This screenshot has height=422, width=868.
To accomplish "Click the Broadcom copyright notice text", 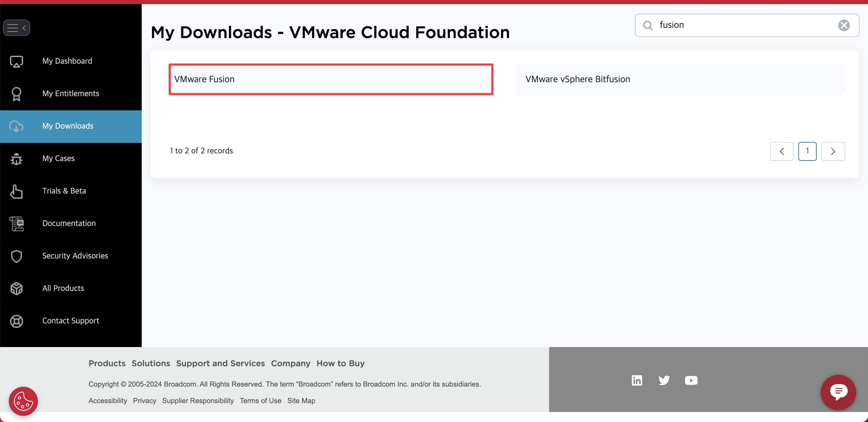I will point(284,384).
